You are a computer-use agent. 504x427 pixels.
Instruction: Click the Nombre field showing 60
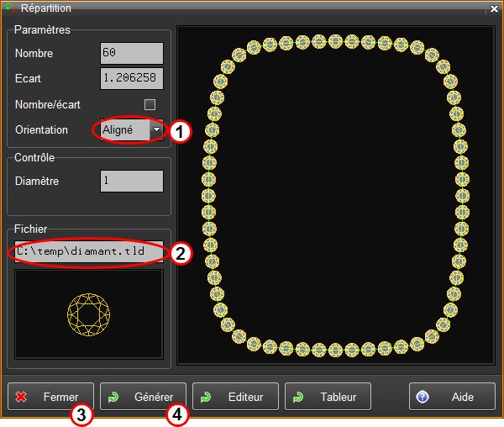[130, 53]
